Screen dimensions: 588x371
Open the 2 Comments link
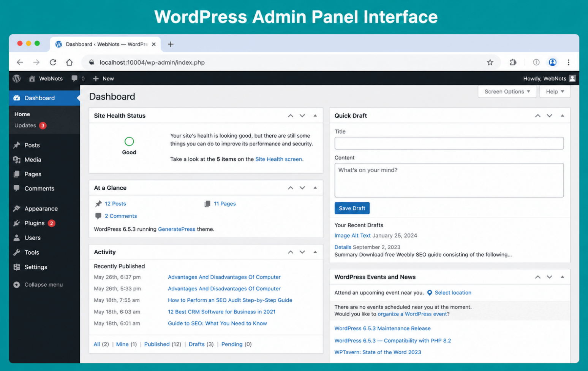pos(121,216)
